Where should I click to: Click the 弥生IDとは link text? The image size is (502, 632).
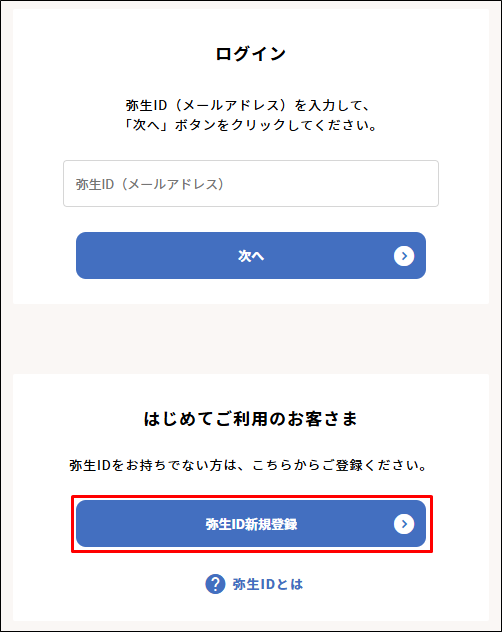click(268, 584)
